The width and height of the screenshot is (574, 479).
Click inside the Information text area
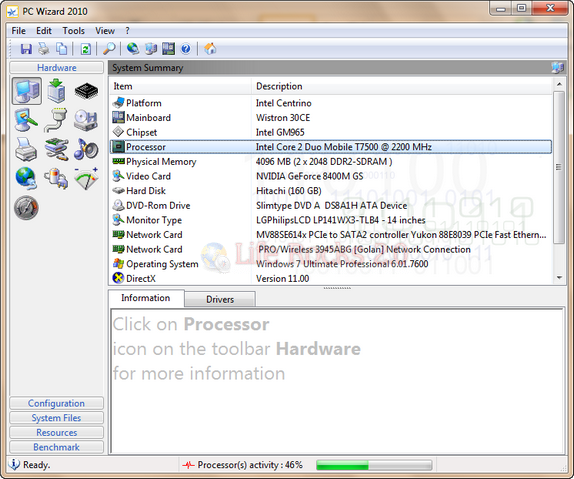point(337,381)
